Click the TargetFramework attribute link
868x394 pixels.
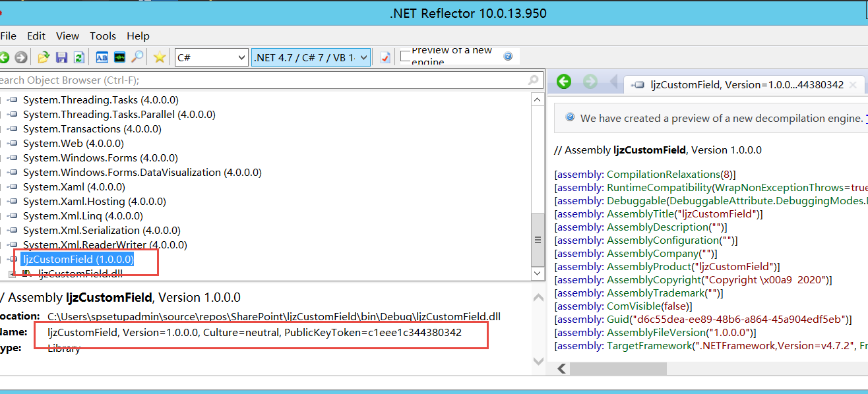pyautogui.click(x=648, y=346)
